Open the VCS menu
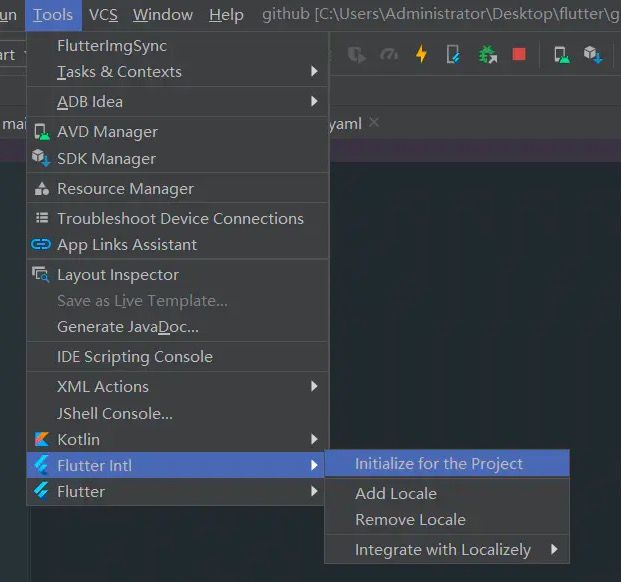 [x=103, y=15]
